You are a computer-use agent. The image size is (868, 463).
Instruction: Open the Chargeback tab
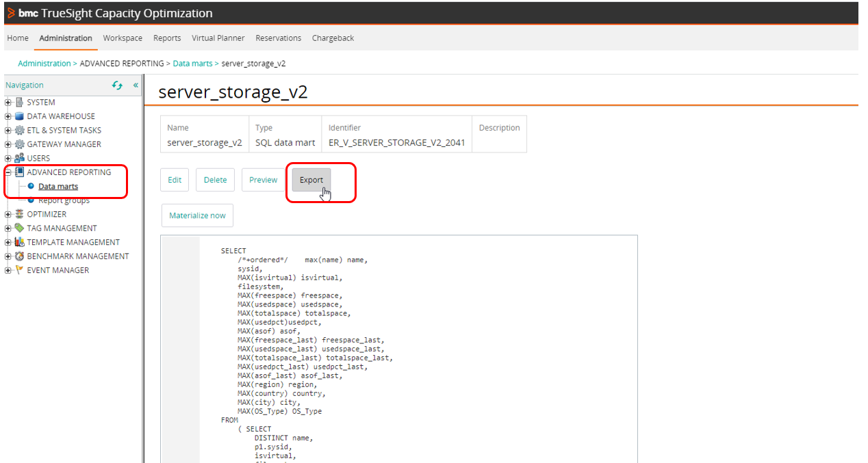333,38
